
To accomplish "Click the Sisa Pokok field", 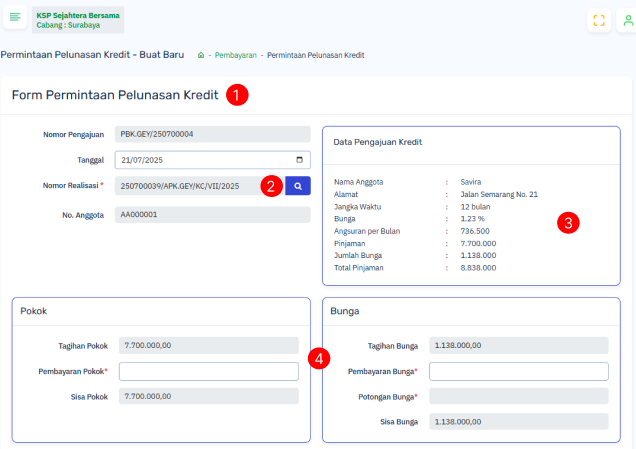I will point(208,396).
